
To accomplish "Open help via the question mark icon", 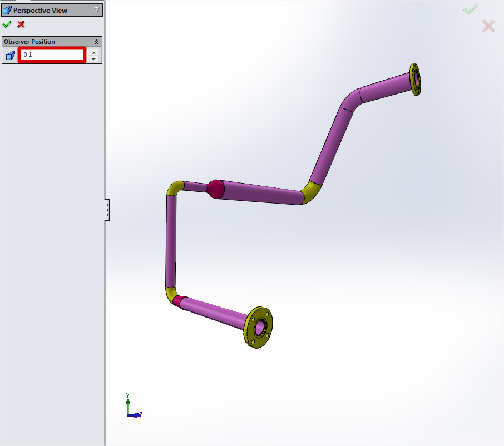I will 96,10.
